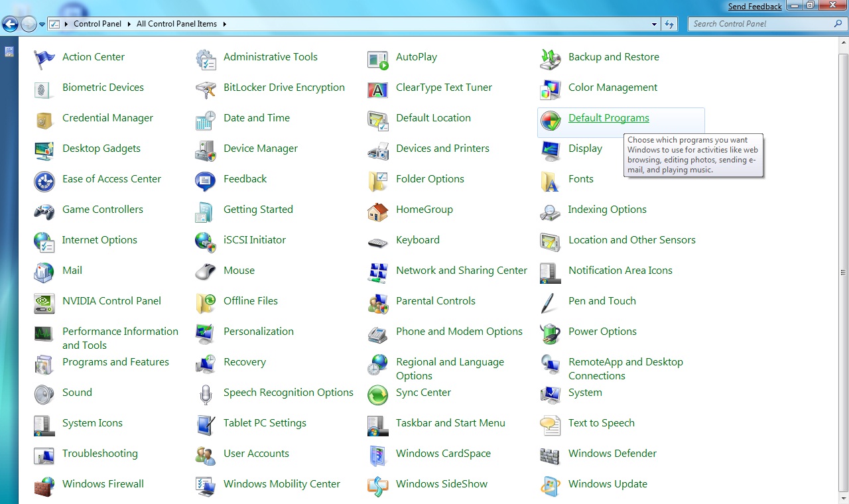Open the Regional and Language Options link
The width and height of the screenshot is (849, 504).
click(450, 369)
